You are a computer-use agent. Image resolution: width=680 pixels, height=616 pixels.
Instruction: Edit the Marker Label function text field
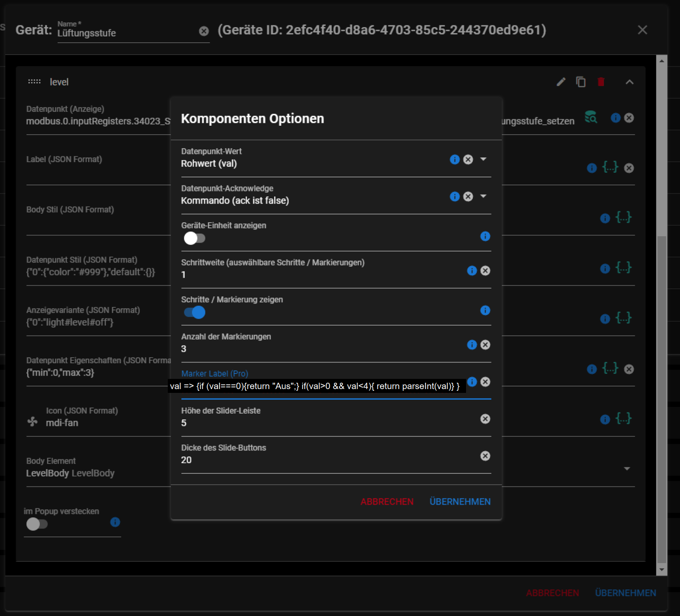(x=317, y=386)
